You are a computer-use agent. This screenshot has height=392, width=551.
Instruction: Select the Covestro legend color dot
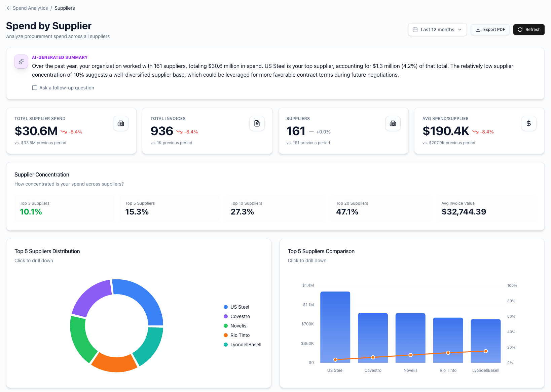tap(225, 316)
